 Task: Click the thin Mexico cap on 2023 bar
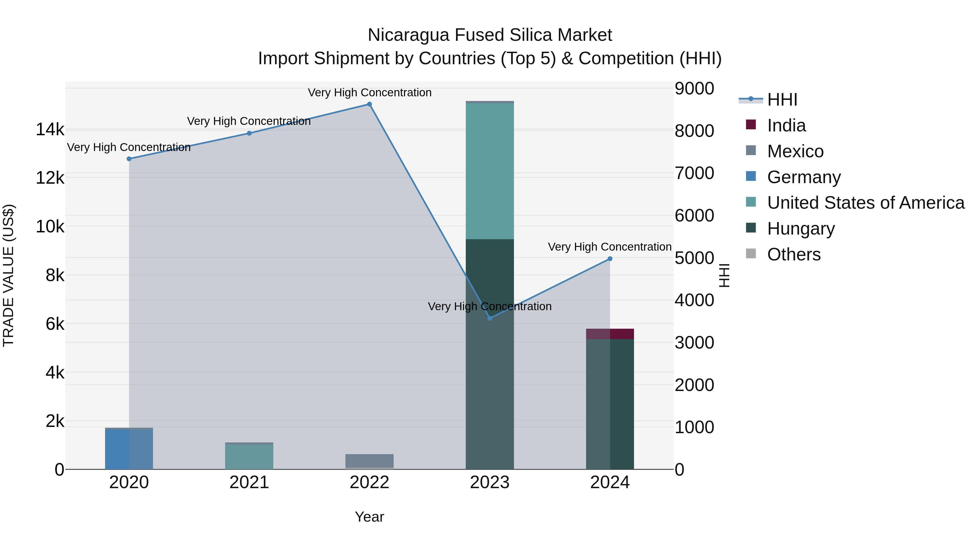click(x=490, y=102)
